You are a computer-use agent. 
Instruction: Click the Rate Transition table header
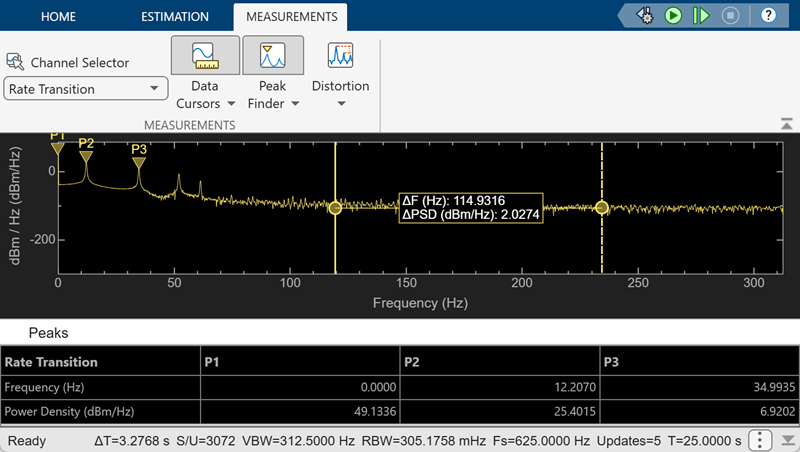click(101, 362)
